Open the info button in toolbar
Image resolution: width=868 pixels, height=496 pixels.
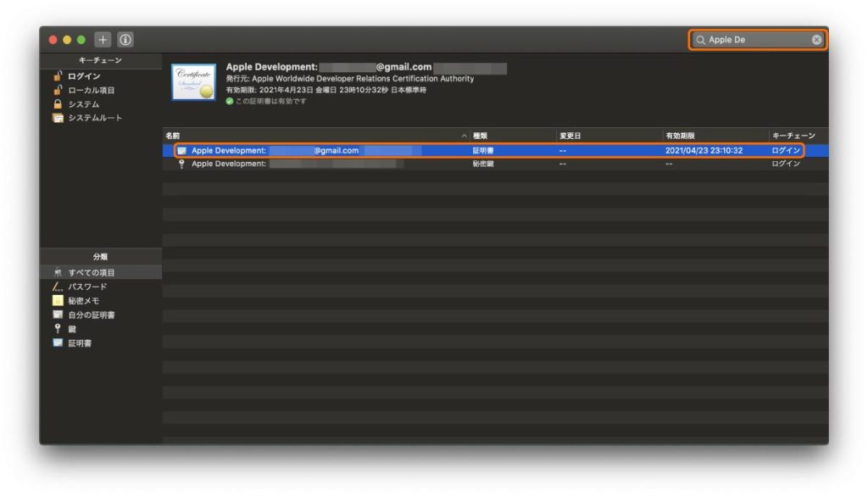[x=125, y=40]
